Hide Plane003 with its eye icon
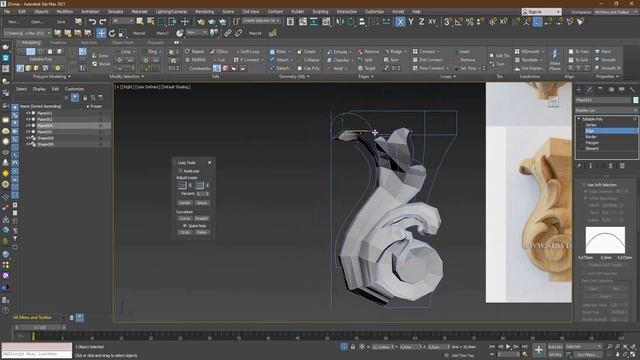This screenshot has width=640, height=360. 28,132
